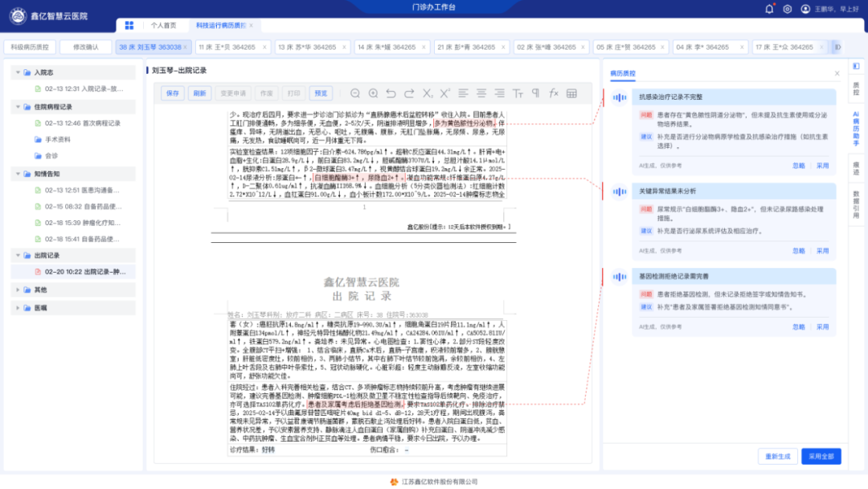Open the settings hexagon icon in header

(787, 9)
